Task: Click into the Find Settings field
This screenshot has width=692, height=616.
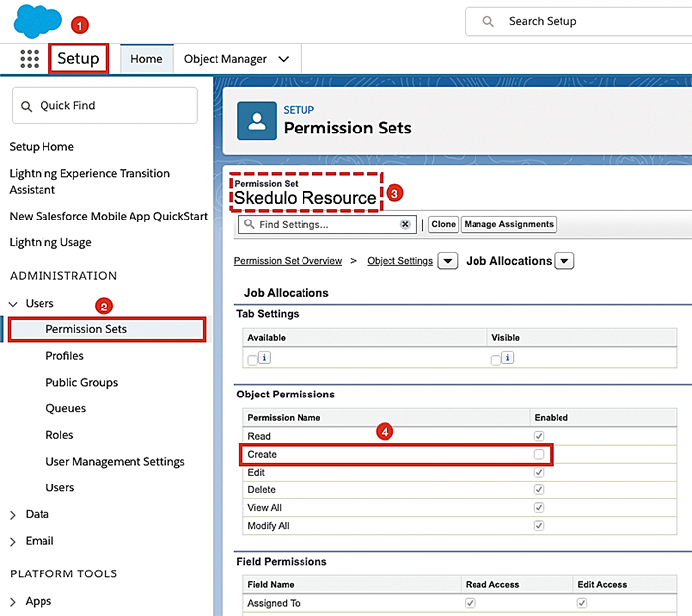Action: tap(327, 224)
